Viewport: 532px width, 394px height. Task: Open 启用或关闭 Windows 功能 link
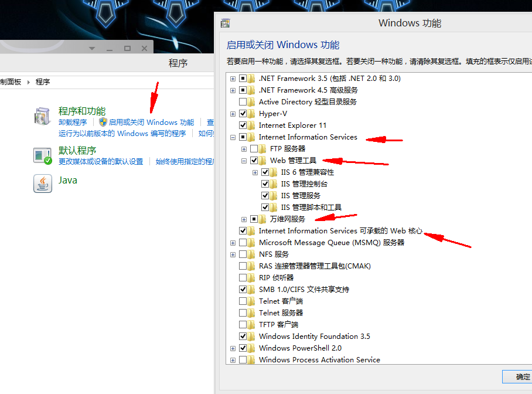click(151, 123)
